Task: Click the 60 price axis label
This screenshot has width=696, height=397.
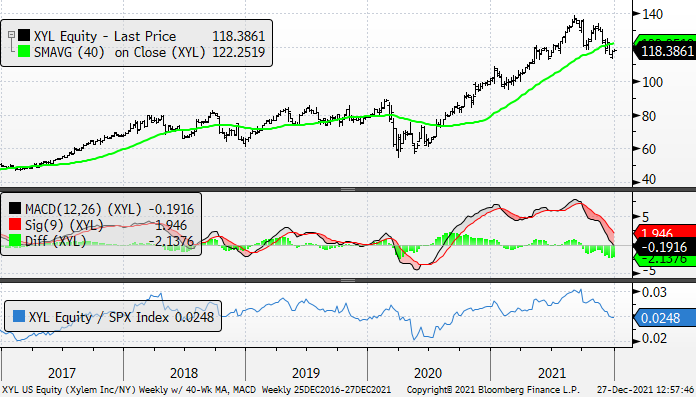Action: (x=650, y=149)
